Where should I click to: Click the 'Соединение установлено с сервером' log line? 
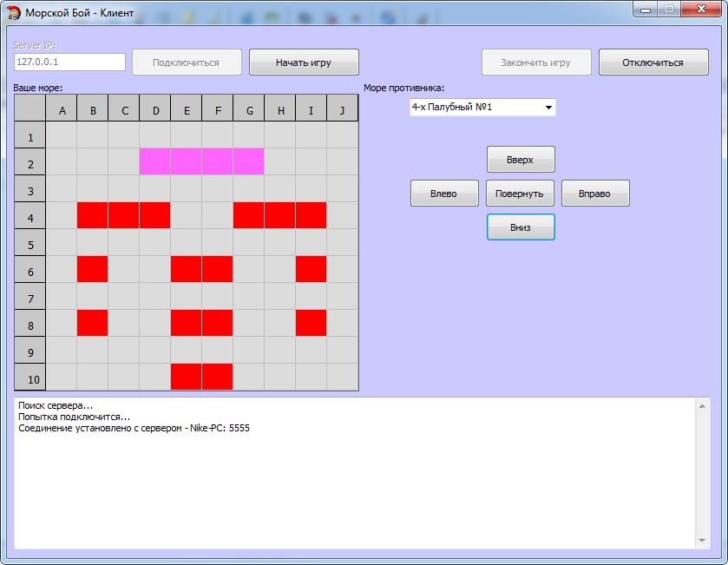click(x=134, y=428)
